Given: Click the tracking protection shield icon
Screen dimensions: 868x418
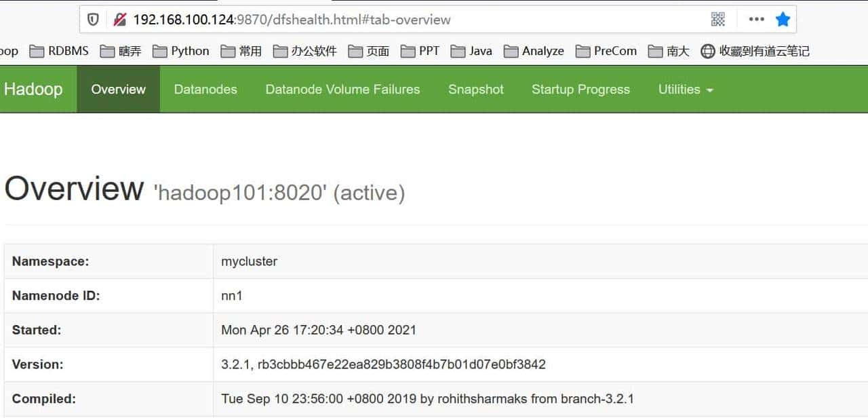Looking at the screenshot, I should 94,20.
